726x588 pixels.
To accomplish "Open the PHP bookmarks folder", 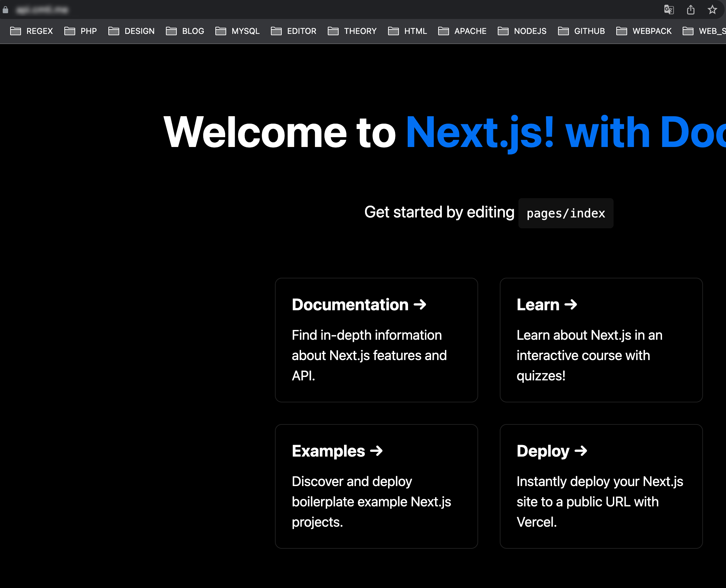I will point(81,31).
